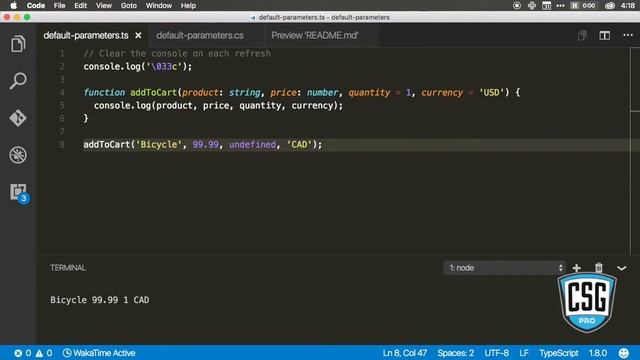Click the '\033c' string on line 2
Image resolution: width=640 pixels, height=360 pixels.
tap(164, 67)
